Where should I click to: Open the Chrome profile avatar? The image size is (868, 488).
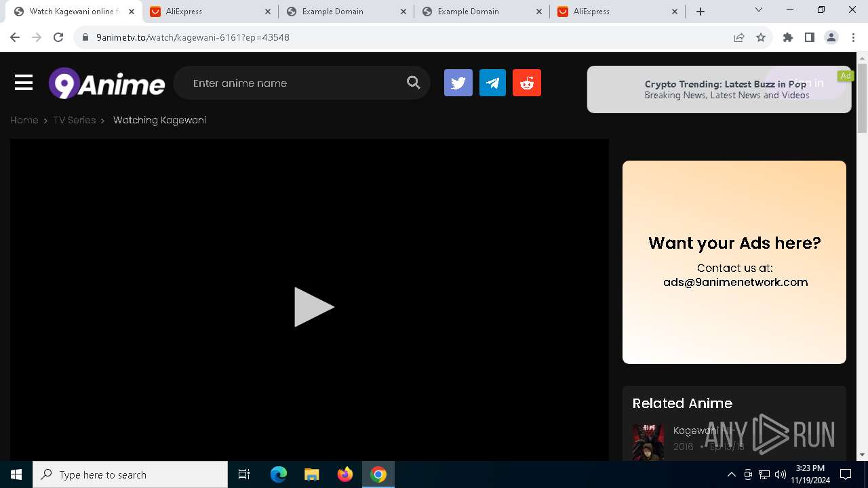(831, 37)
